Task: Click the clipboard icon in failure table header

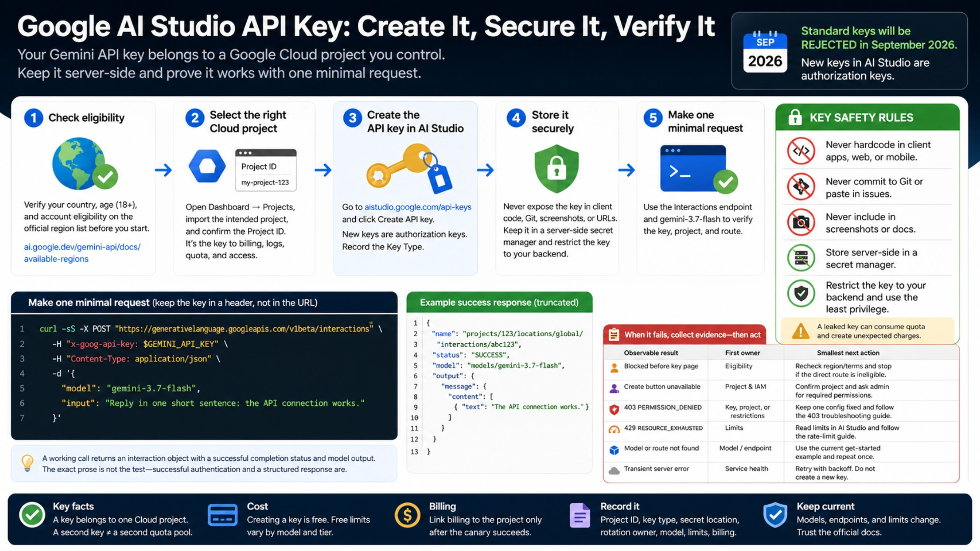Action: tap(614, 335)
